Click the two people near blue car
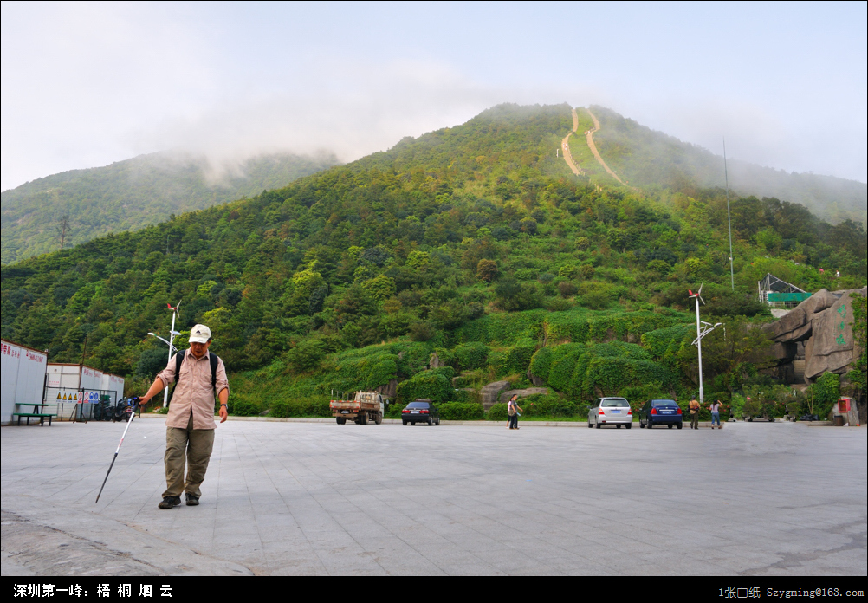 [704, 413]
